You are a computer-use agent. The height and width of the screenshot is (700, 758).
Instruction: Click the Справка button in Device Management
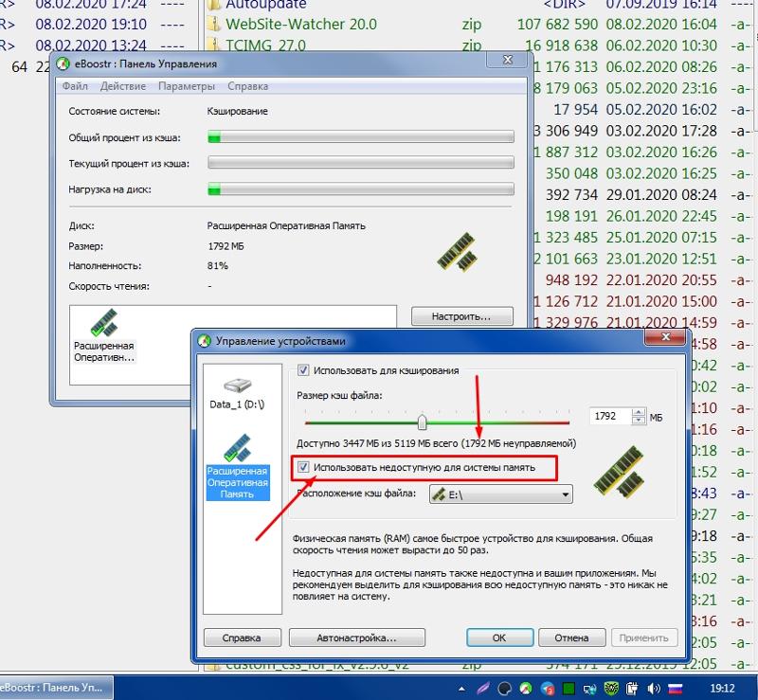[243, 637]
